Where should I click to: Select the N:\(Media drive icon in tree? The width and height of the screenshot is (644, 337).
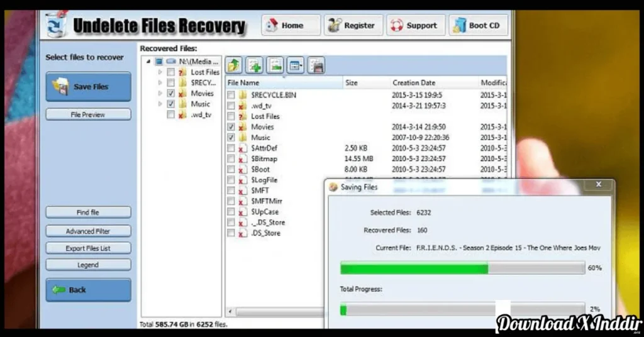click(171, 62)
